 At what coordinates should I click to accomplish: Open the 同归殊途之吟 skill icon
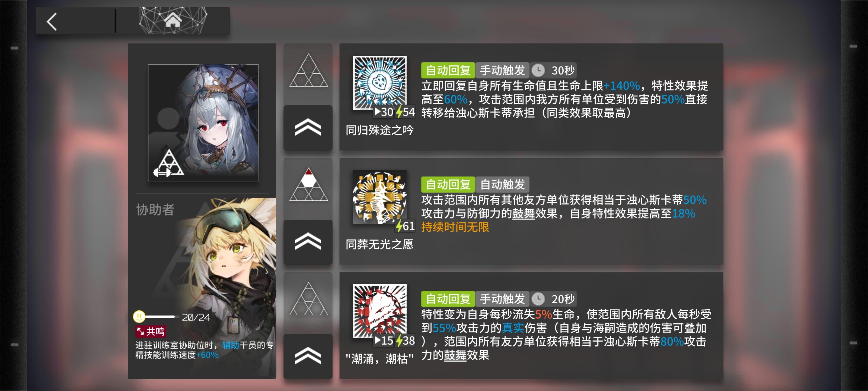(379, 83)
